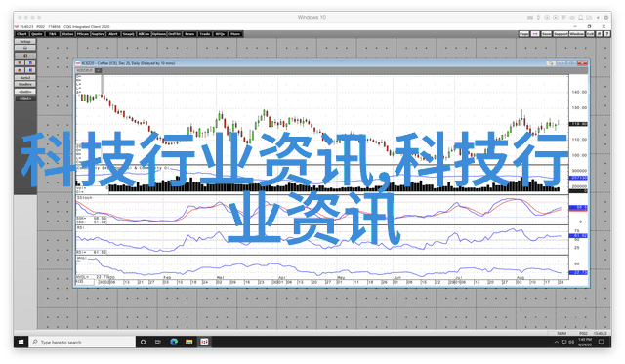625x364 pixels.
Task: Open the help question mark icon
Action: click(607, 34)
